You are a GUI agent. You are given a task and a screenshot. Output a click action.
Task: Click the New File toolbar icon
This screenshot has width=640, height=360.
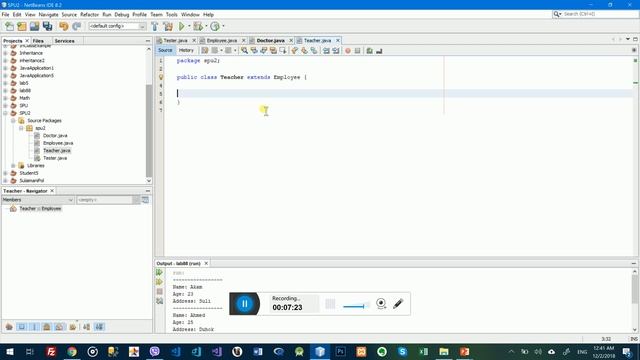coord(9,27)
